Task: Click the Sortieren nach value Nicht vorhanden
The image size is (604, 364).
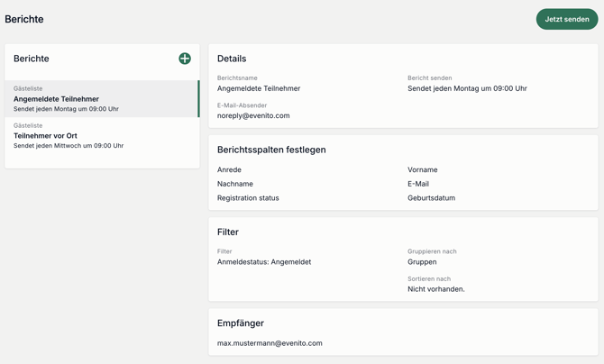Action: (436, 289)
